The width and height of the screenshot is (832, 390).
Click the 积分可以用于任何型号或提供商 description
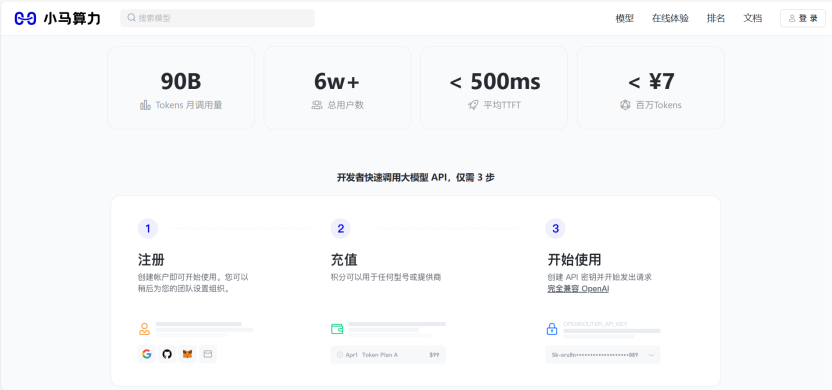pyautogui.click(x=386, y=277)
